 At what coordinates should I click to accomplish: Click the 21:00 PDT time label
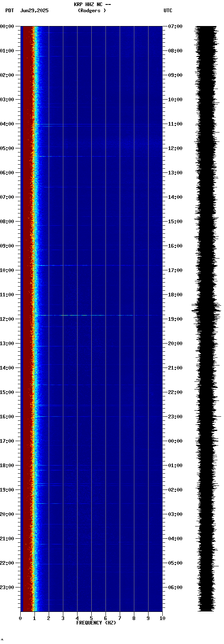(7, 539)
